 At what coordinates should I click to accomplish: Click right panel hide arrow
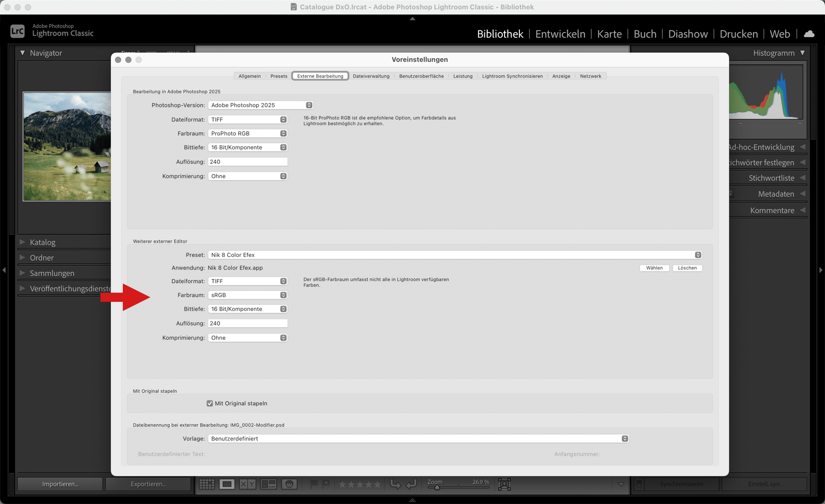click(x=821, y=270)
